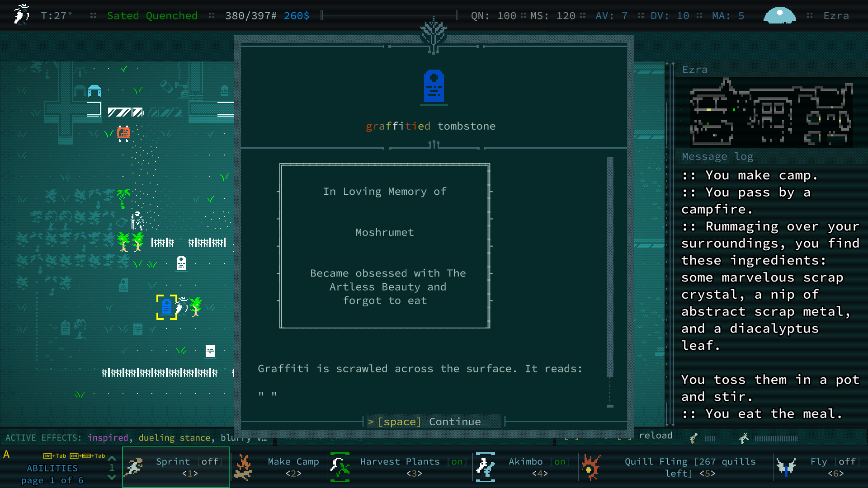Click the 'inspired' active effect

pos(108,438)
